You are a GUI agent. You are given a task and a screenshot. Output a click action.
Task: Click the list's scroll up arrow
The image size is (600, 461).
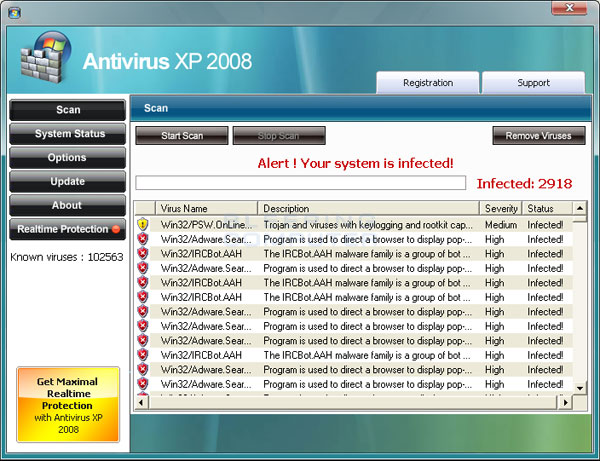coord(580,208)
